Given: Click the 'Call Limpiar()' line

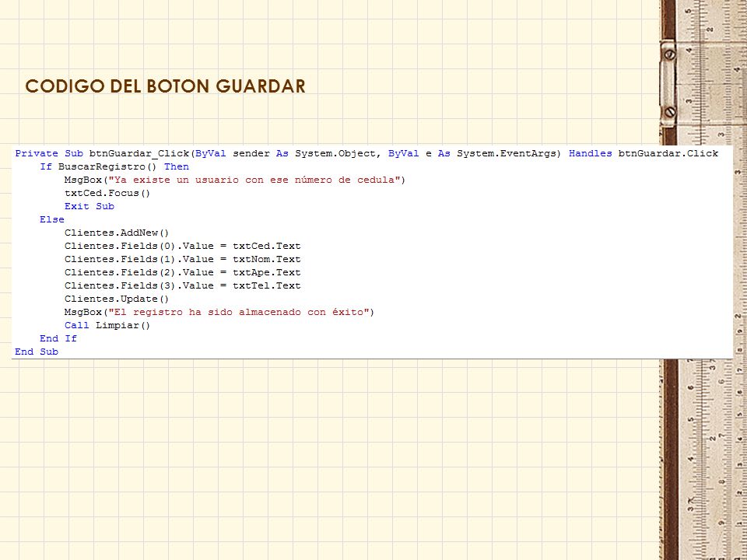Looking at the screenshot, I should 107,326.
